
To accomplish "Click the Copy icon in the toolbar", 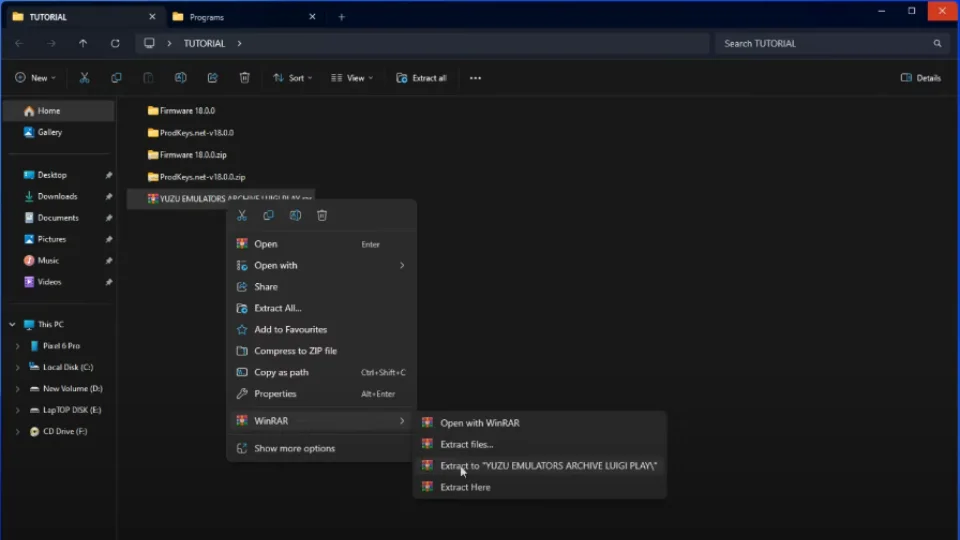I will tap(116, 78).
